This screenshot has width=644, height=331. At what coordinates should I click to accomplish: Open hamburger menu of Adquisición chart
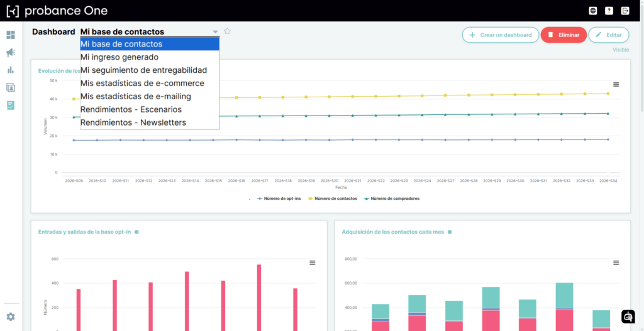[x=616, y=263]
